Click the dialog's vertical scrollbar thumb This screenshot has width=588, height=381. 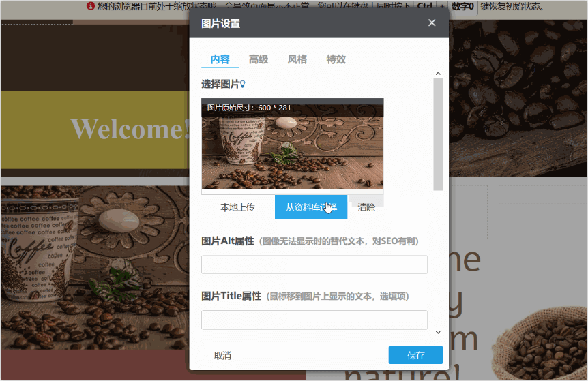(438, 134)
